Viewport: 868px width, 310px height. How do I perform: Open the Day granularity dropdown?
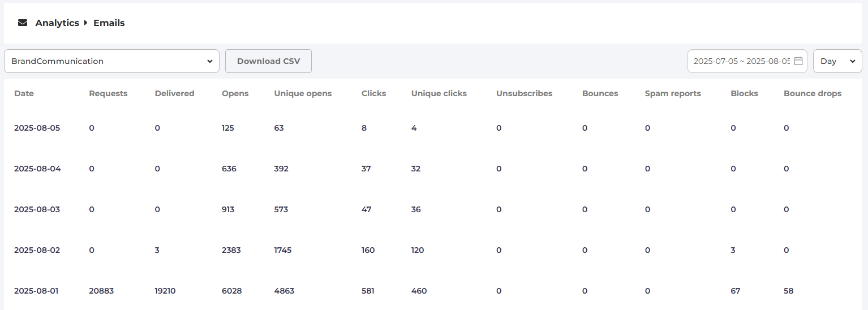pos(837,61)
